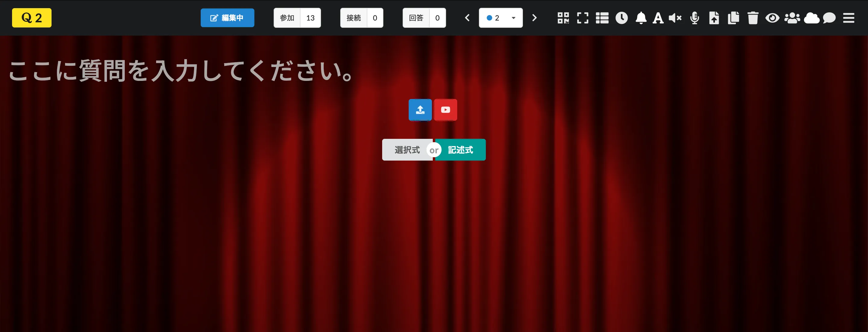Open the QR code display icon
The width and height of the screenshot is (868, 332).
tap(563, 18)
